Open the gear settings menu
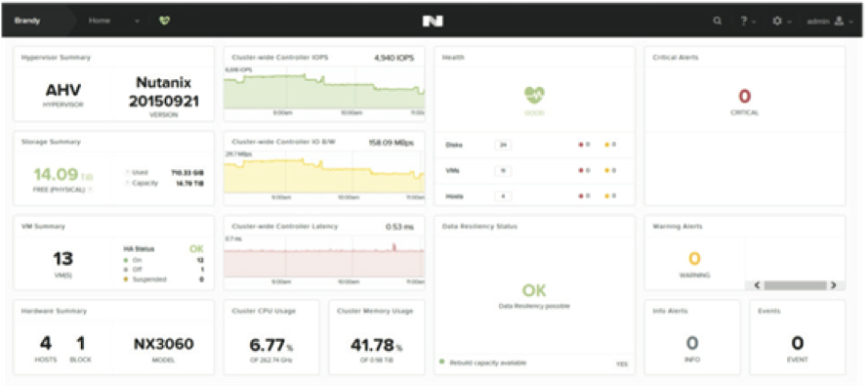 click(x=776, y=21)
